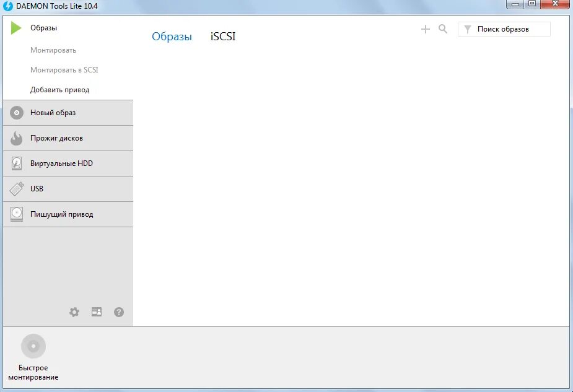Click the Пишущий привод icon

click(17, 214)
